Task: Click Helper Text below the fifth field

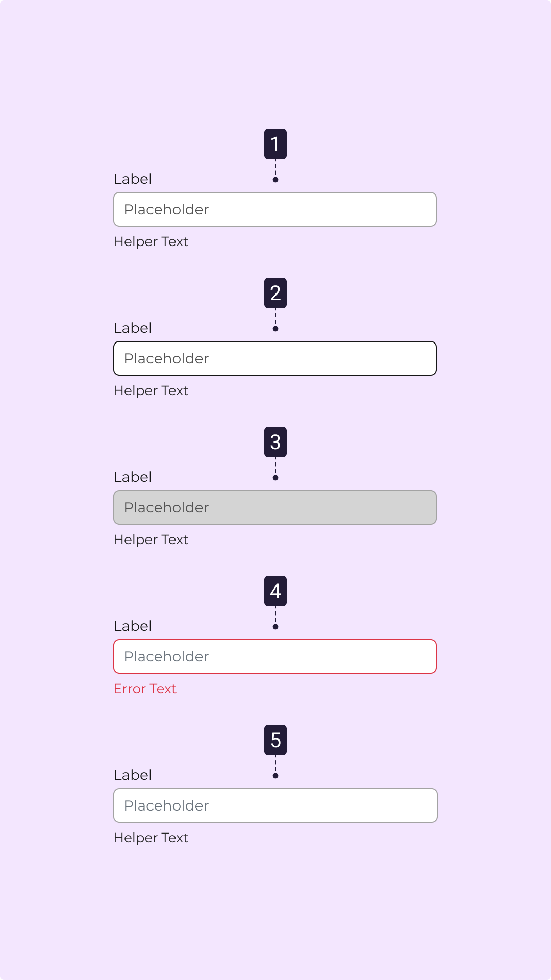Action: tap(151, 838)
